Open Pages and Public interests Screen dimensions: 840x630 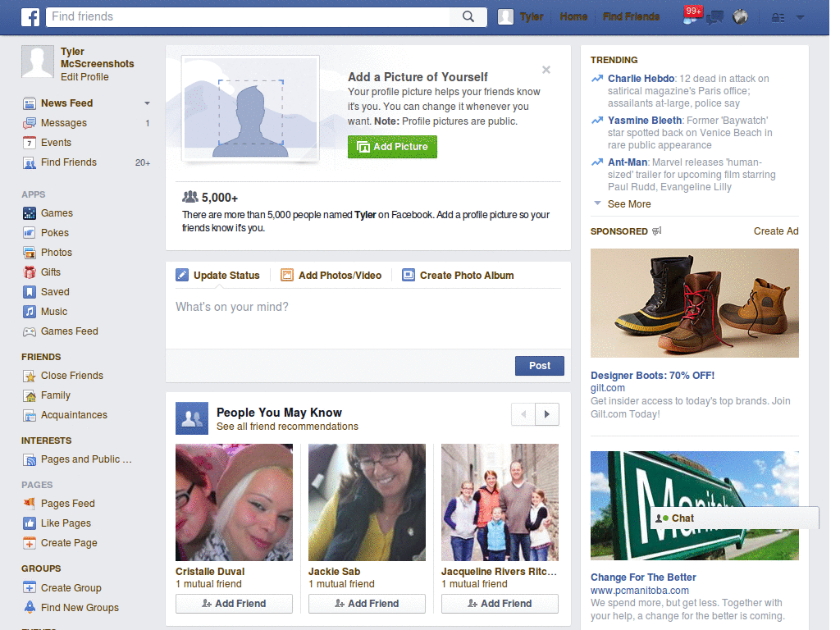pos(85,459)
